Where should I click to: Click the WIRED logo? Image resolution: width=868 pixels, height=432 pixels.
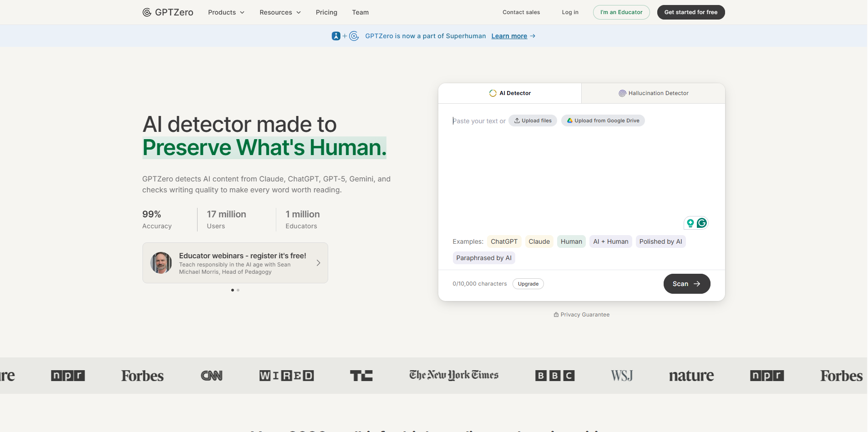pos(286,376)
